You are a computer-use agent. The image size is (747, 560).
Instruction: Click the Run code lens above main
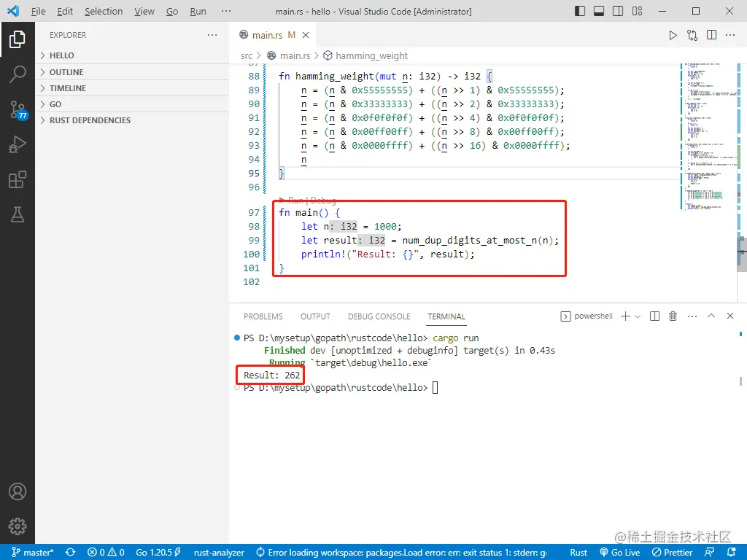[x=295, y=200]
